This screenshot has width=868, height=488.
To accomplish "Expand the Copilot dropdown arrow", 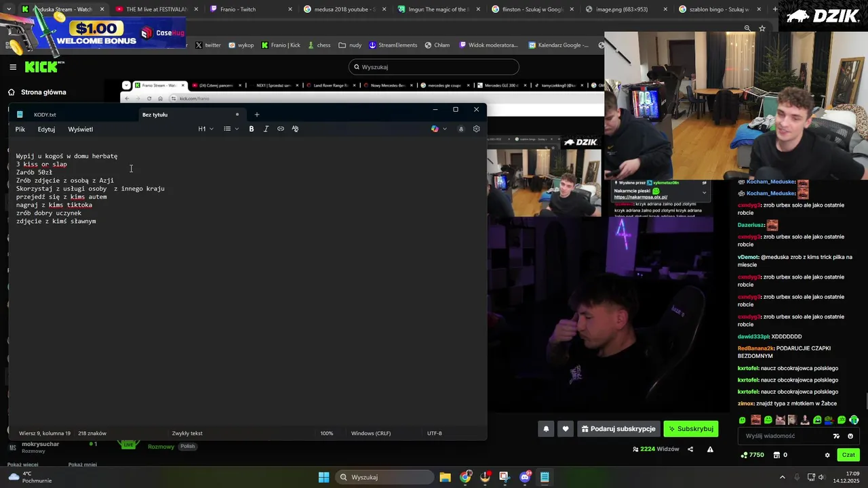I will tap(445, 129).
